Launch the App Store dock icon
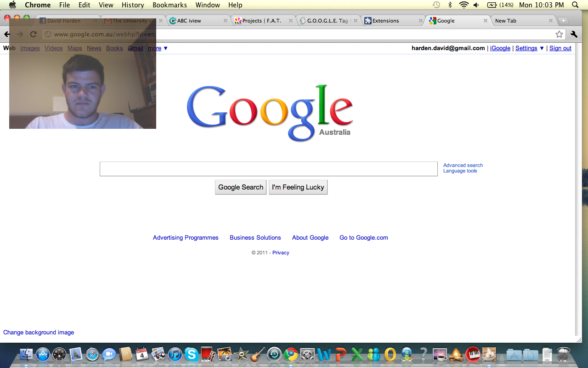The image size is (588, 368). (43, 354)
